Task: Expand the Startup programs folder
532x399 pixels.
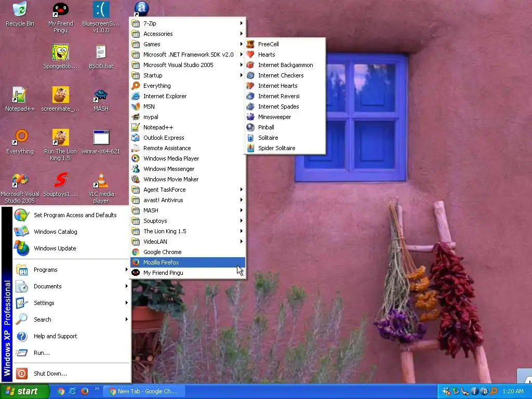Action: [x=188, y=75]
